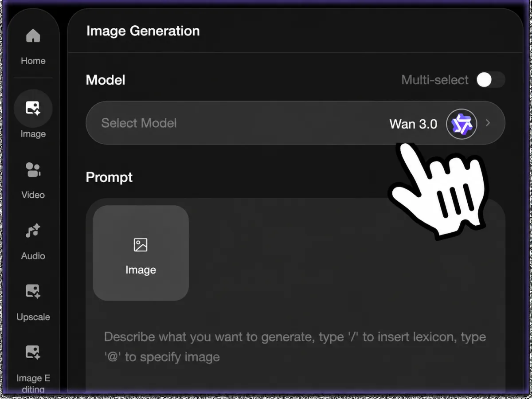Switch to the Upscale section label
This screenshot has height=399, width=532.
pos(33,317)
